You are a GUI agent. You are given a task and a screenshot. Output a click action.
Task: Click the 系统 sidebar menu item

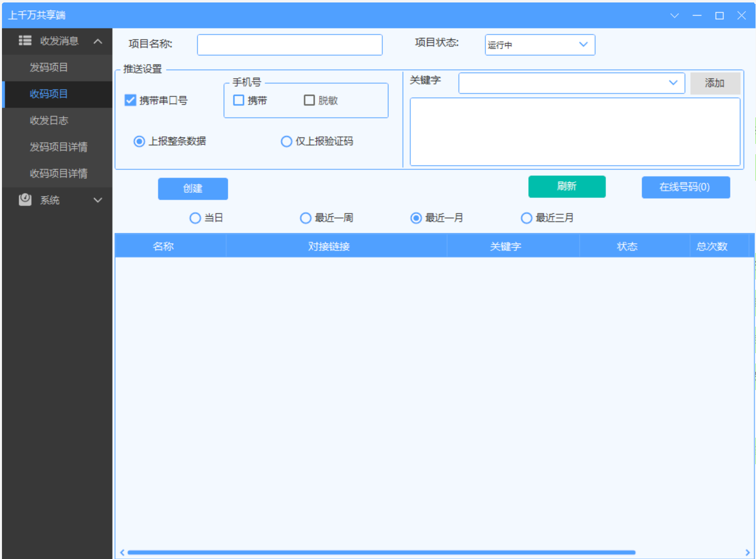(x=57, y=200)
